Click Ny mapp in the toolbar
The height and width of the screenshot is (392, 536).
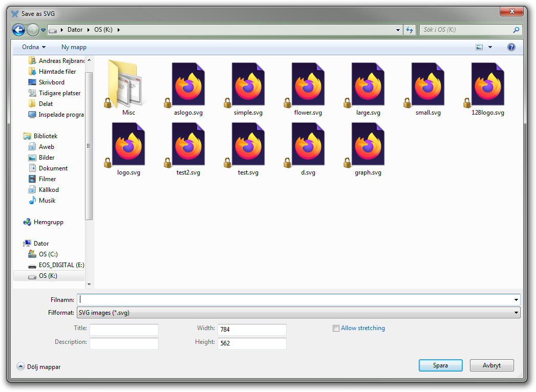(x=74, y=47)
